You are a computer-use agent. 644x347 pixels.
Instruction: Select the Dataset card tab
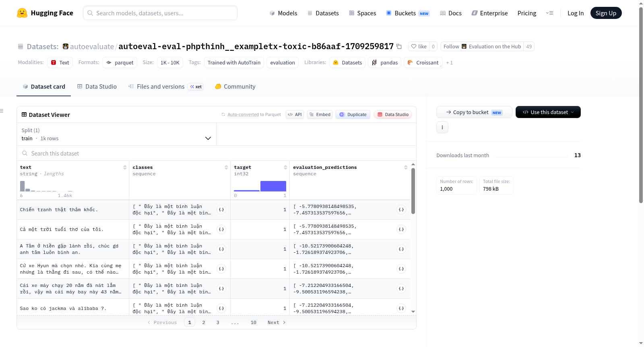(44, 86)
